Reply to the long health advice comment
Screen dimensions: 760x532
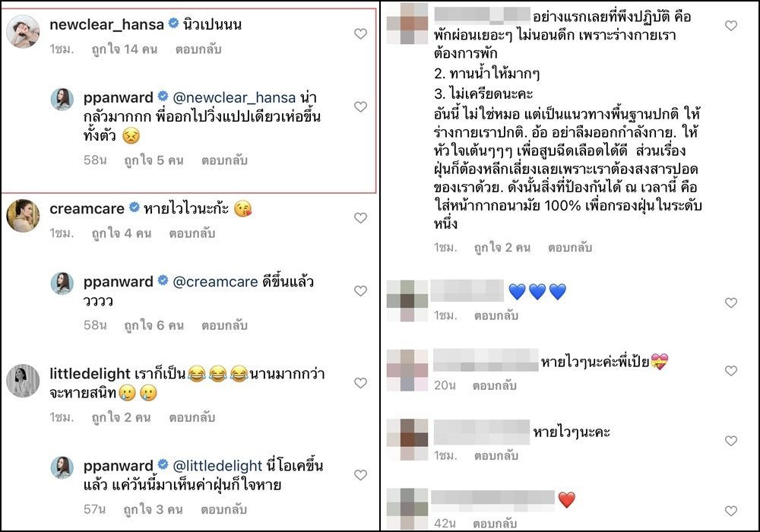(570, 248)
